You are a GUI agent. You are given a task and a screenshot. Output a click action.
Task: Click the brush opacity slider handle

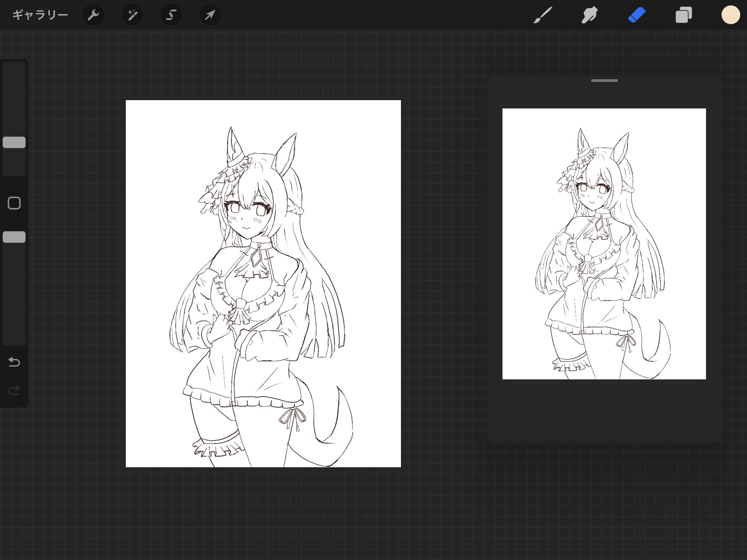(14, 237)
